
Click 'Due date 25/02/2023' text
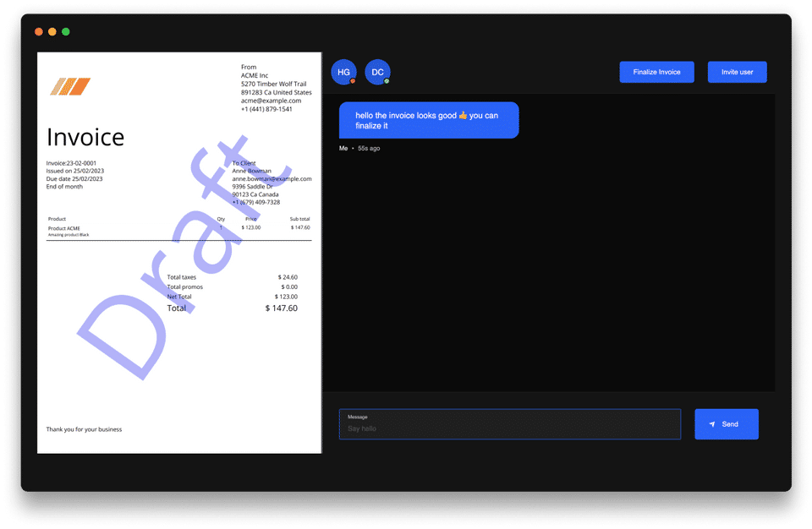coord(74,178)
